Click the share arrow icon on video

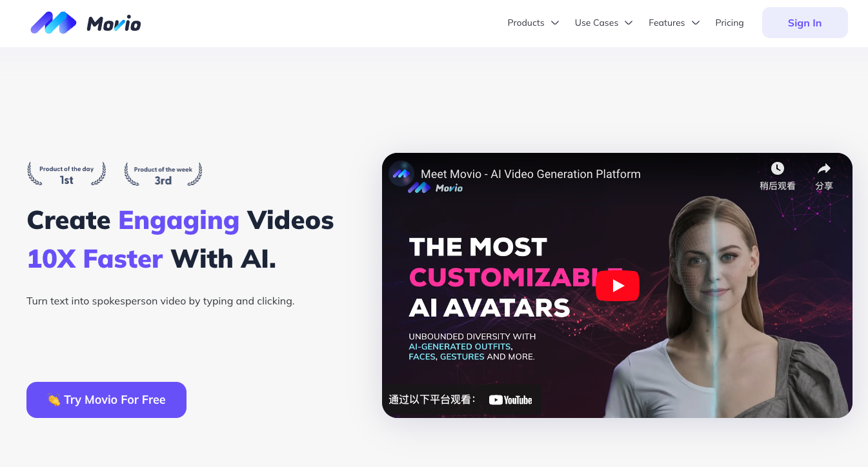coord(824,168)
